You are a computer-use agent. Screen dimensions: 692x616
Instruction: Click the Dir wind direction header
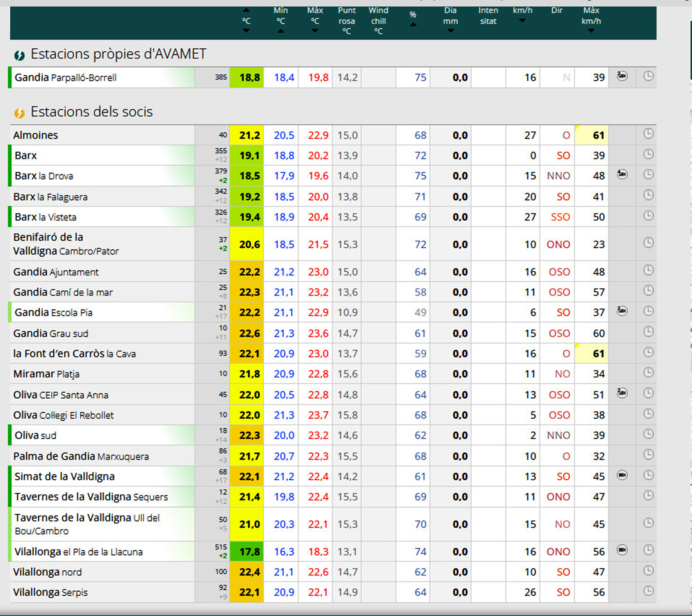[x=557, y=11]
